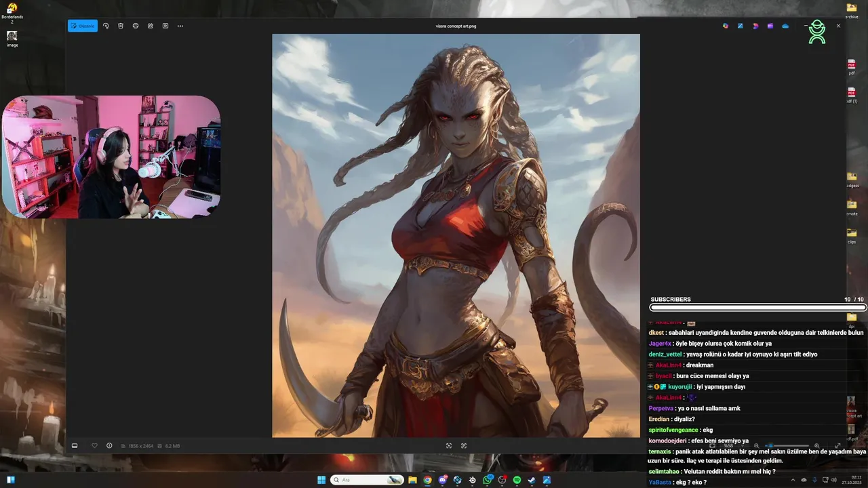Open WhatsApp from the taskbar

(x=488, y=480)
